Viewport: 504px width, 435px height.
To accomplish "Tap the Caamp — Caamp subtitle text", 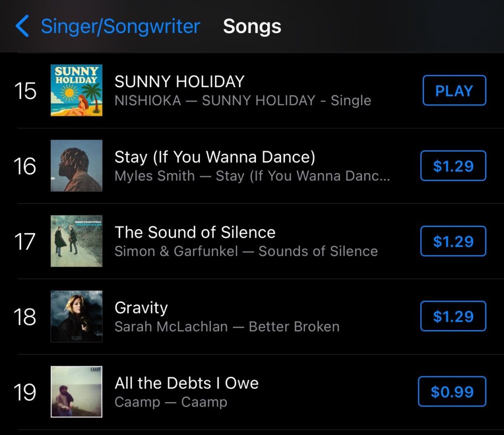I will [x=171, y=402].
